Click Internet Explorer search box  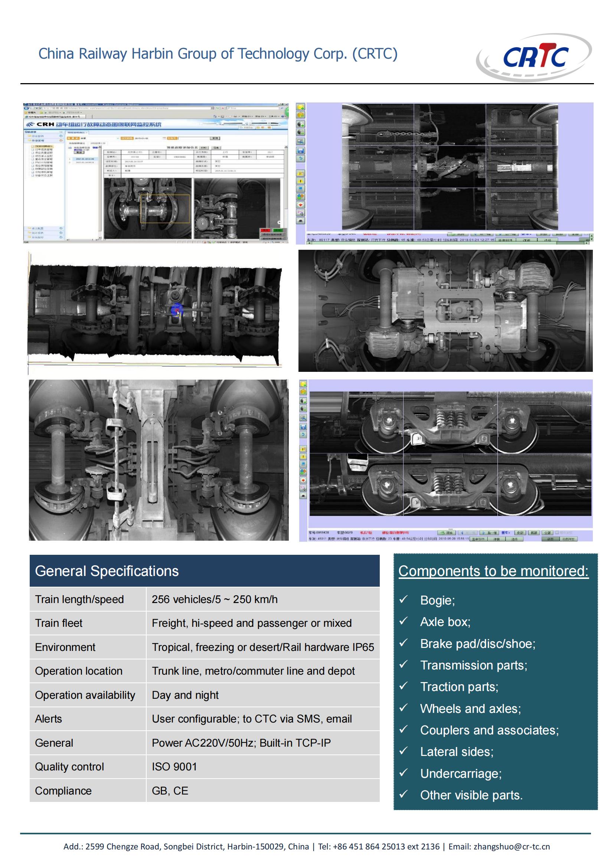click(x=253, y=108)
